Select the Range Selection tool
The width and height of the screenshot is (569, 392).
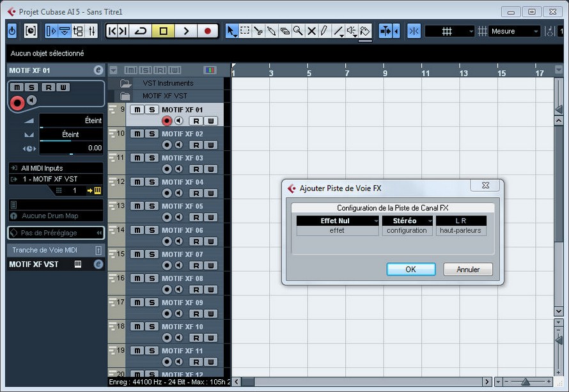(245, 31)
